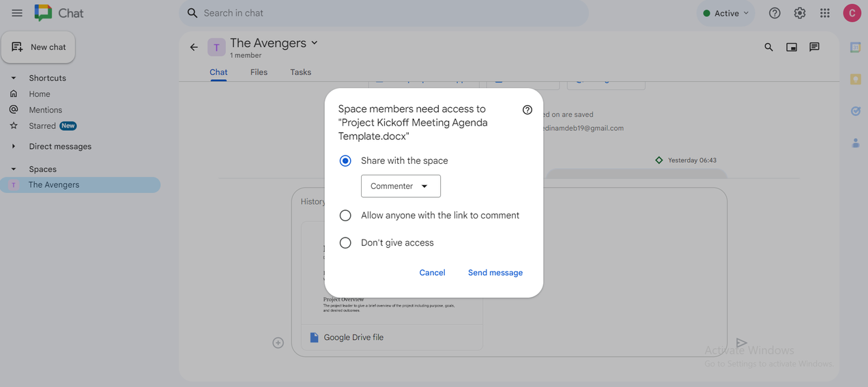Select the Share with the space option
Image resolution: width=868 pixels, height=387 pixels.
(x=345, y=161)
